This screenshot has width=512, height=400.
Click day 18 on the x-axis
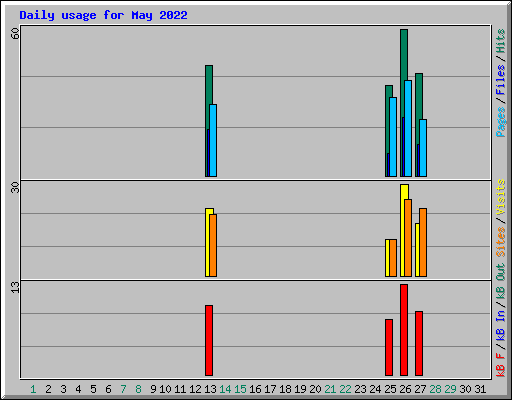[x=285, y=389]
